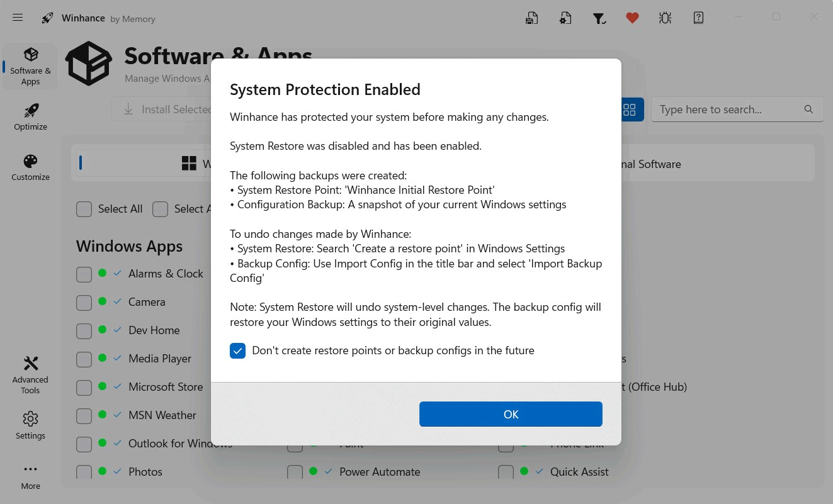
Task: Uncheck don't create restore points option
Action: (x=238, y=350)
